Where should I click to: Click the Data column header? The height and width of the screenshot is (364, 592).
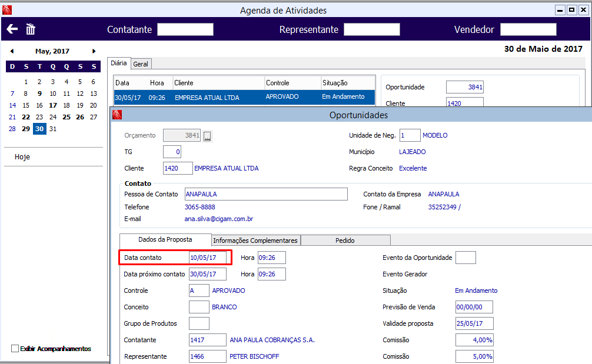pyautogui.click(x=122, y=83)
